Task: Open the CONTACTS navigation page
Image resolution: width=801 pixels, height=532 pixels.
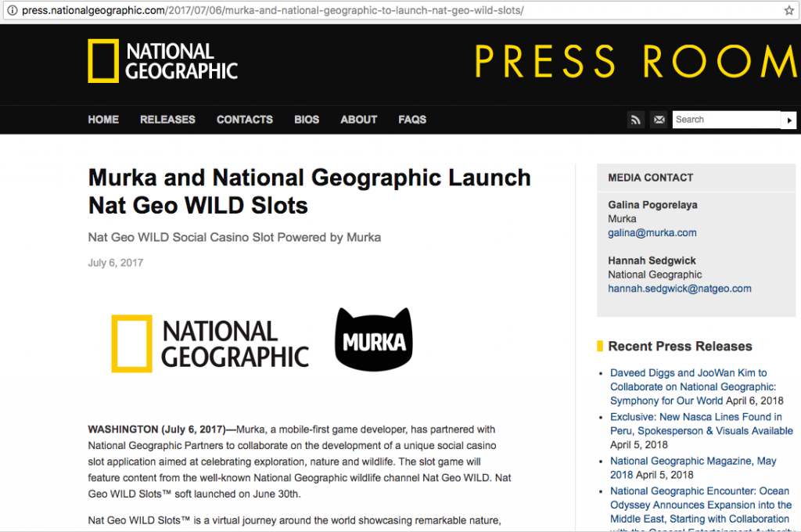Action: [244, 120]
